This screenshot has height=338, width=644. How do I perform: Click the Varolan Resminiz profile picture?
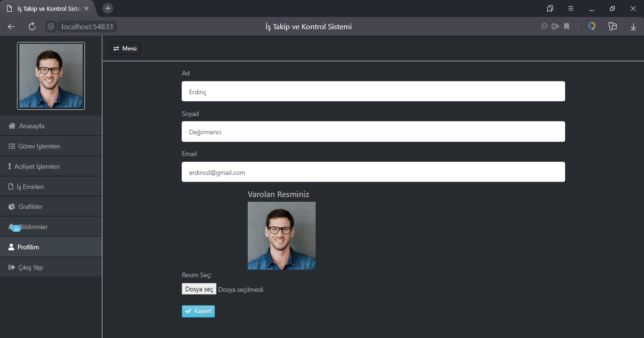coord(282,236)
